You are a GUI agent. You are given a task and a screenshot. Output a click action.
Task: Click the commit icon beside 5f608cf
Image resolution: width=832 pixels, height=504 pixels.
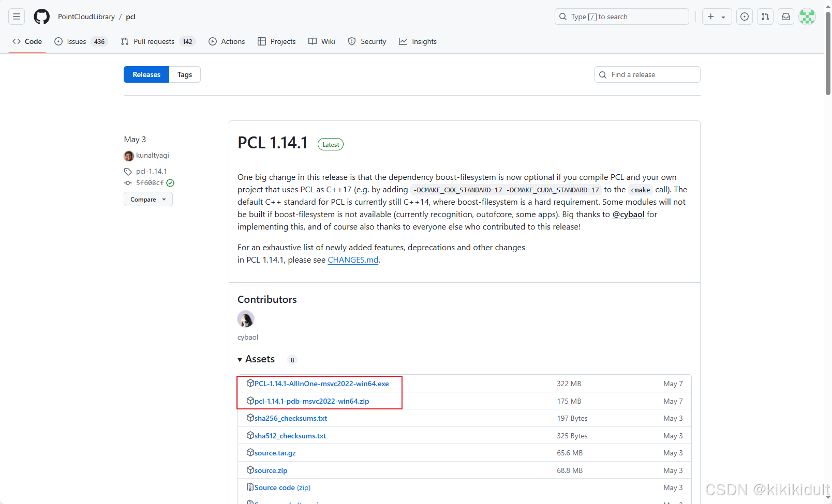pos(128,183)
